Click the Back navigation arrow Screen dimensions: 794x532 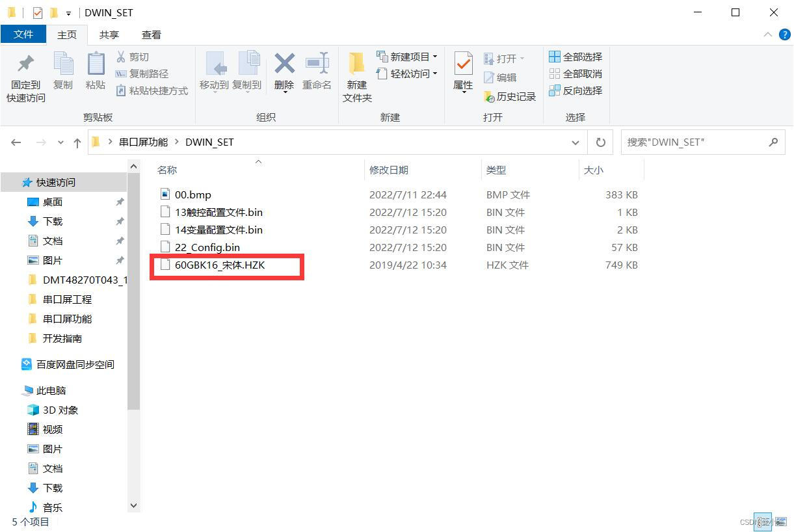[16, 142]
